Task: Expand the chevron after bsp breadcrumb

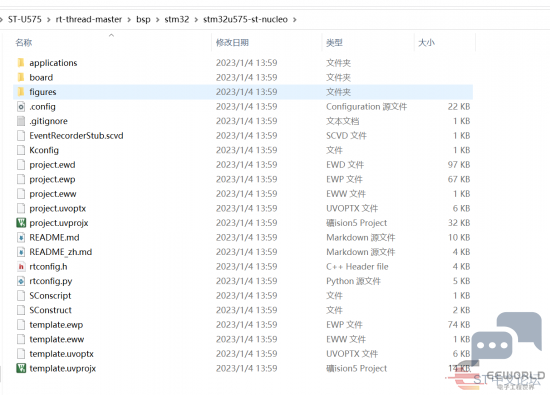Action: pos(157,20)
